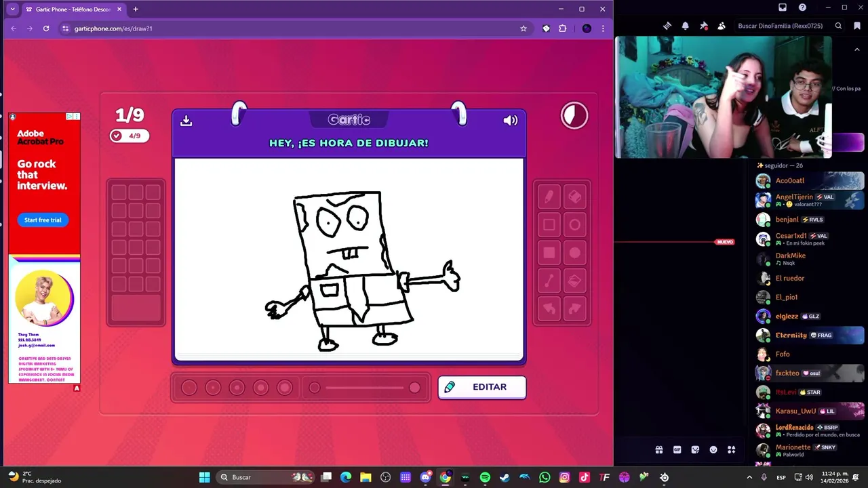Open Discord emoji picker icon
The width and height of the screenshot is (868, 488).
(x=713, y=449)
